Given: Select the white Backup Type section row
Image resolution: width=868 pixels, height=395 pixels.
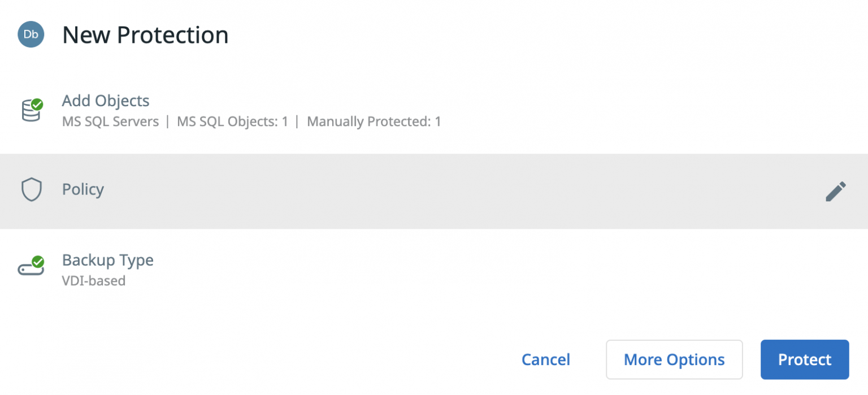Looking at the screenshot, I should click(x=434, y=270).
